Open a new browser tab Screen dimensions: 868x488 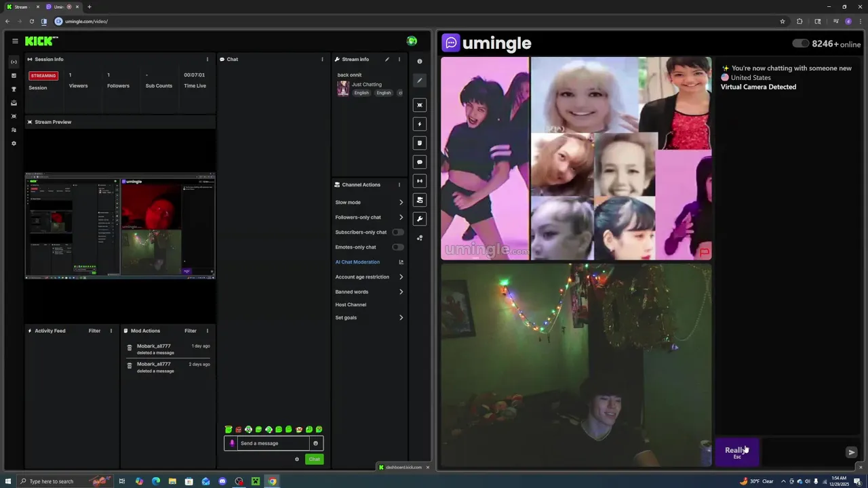[89, 7]
